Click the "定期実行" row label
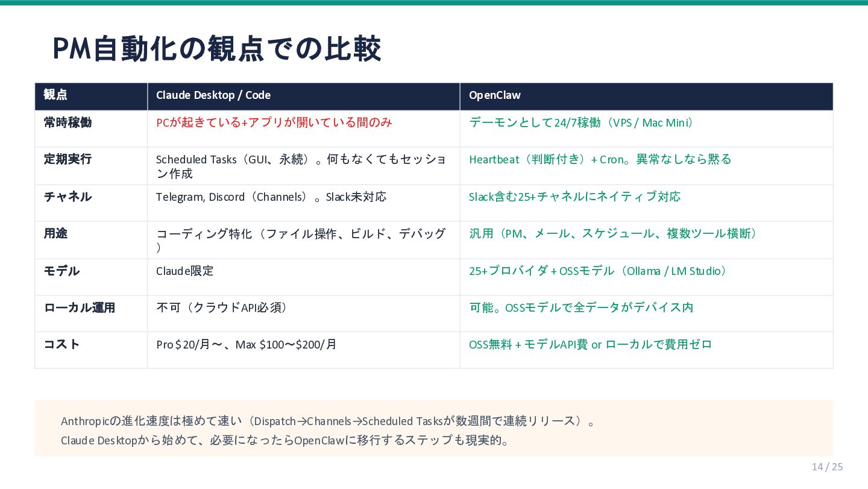The height and width of the screenshot is (489, 868). tap(68, 159)
